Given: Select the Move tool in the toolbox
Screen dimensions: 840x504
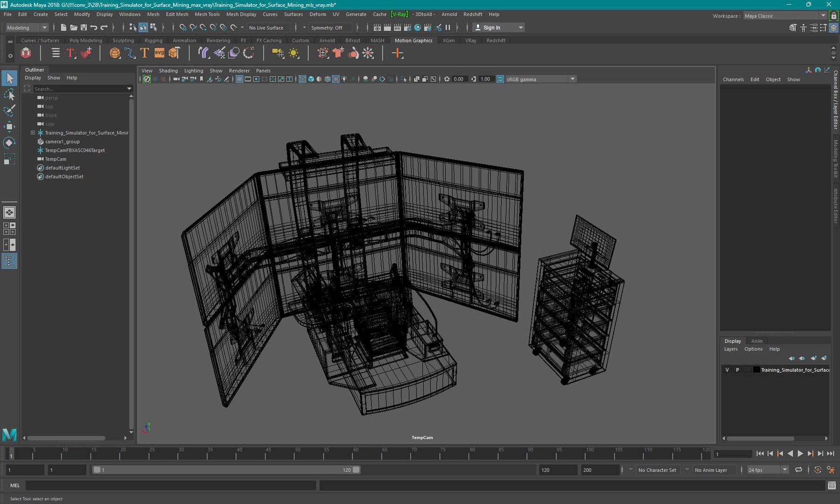Looking at the screenshot, I should [9, 126].
